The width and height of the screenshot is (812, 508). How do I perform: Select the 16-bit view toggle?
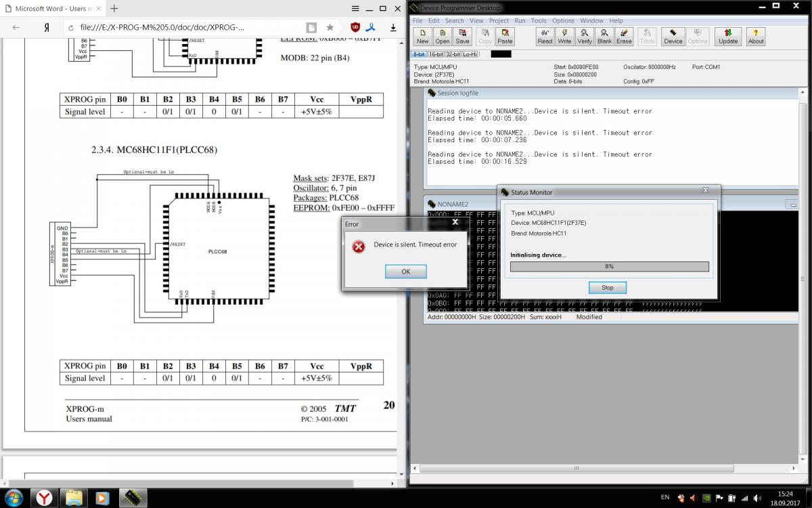[x=435, y=54]
